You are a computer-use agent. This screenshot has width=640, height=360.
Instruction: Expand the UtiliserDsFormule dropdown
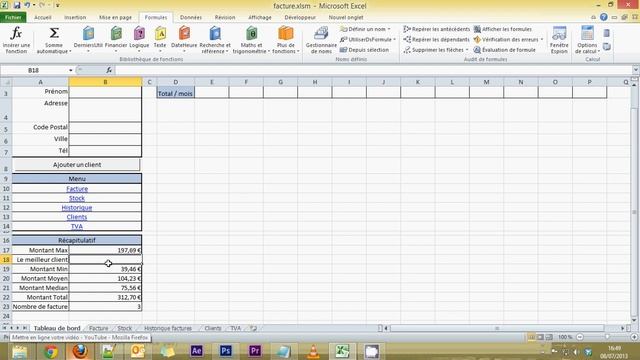coord(395,40)
